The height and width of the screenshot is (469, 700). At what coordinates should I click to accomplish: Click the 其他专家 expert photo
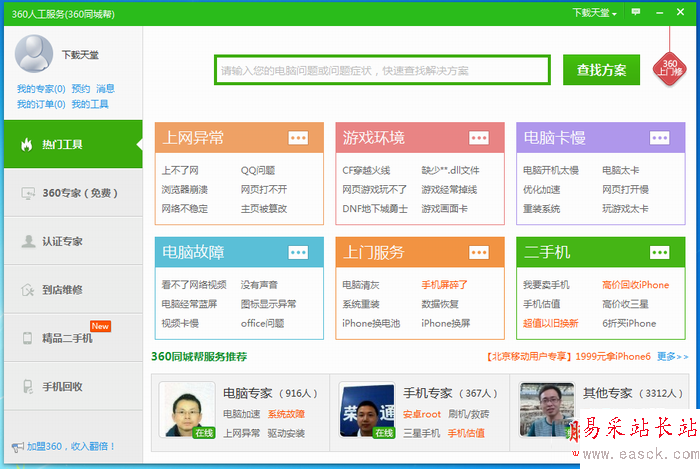tap(547, 410)
